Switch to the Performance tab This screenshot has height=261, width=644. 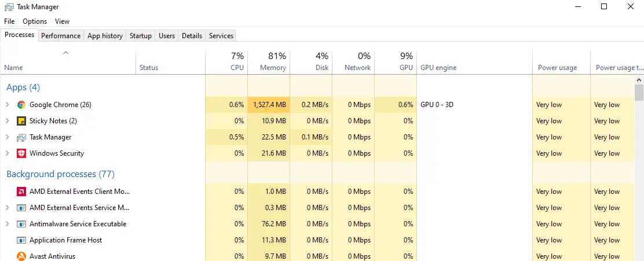tap(61, 36)
